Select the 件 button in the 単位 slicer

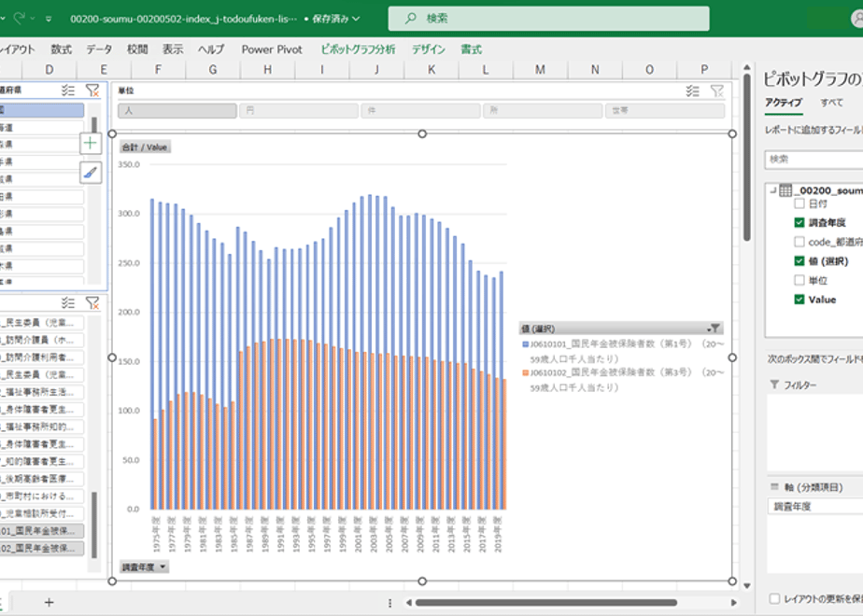click(x=421, y=110)
